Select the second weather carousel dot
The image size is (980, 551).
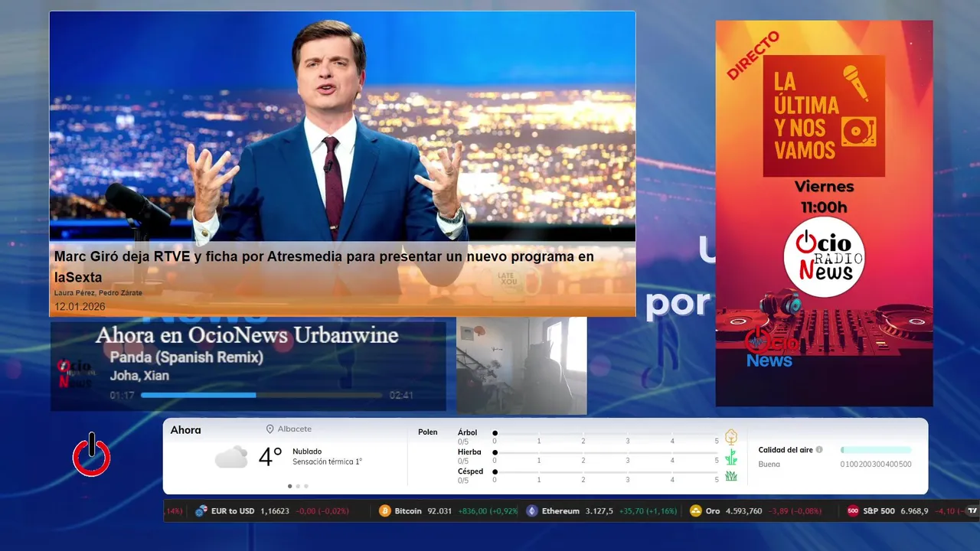pos(298,486)
